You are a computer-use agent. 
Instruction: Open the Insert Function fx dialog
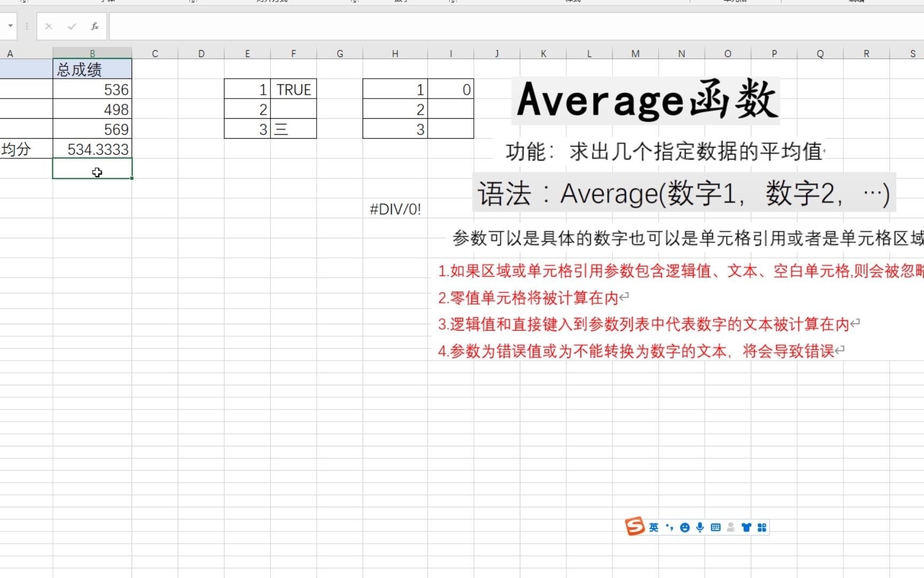(x=95, y=26)
